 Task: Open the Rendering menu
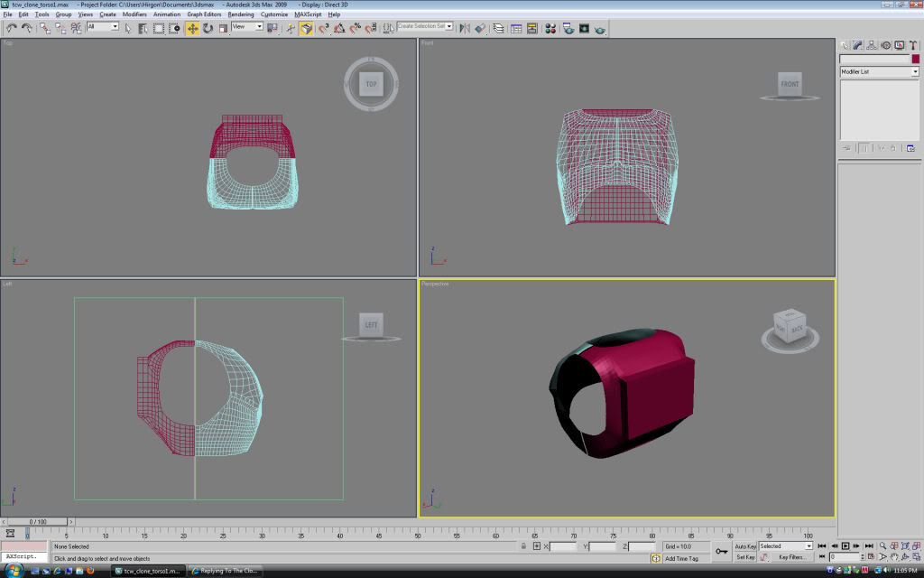coord(241,14)
